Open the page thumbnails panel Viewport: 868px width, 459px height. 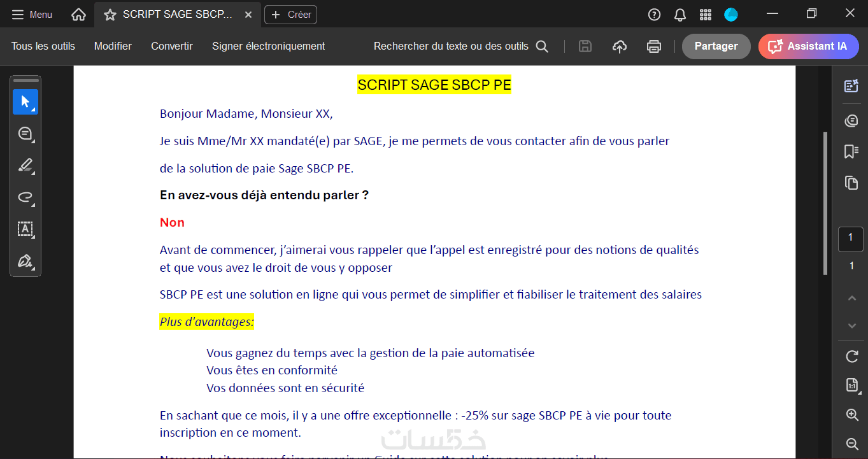click(851, 183)
